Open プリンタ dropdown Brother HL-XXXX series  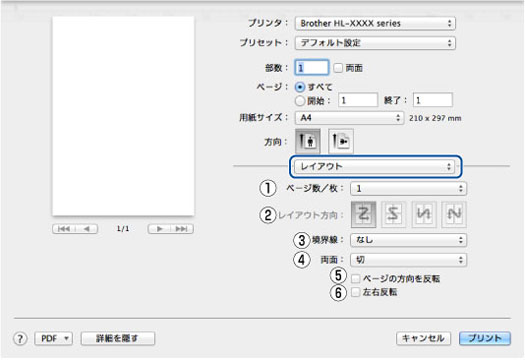coord(375,23)
